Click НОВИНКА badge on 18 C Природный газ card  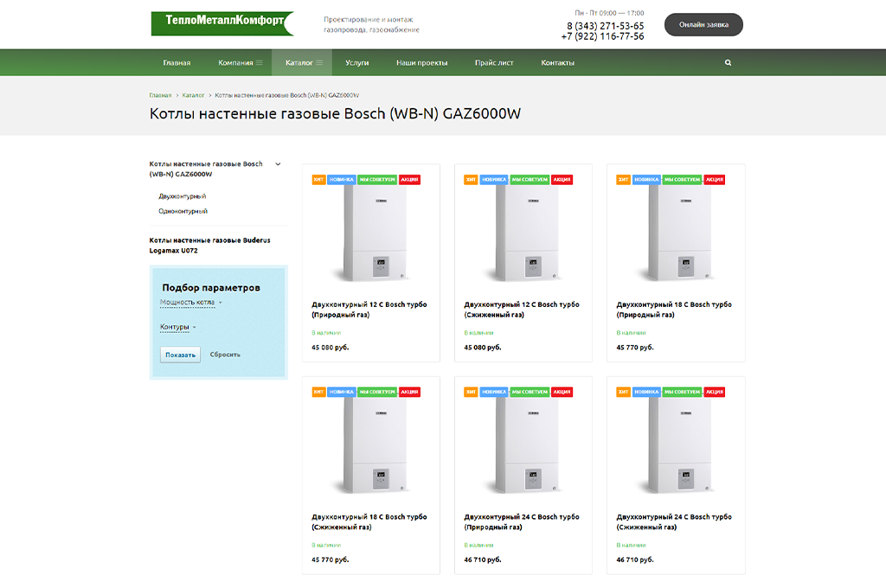coord(646,180)
